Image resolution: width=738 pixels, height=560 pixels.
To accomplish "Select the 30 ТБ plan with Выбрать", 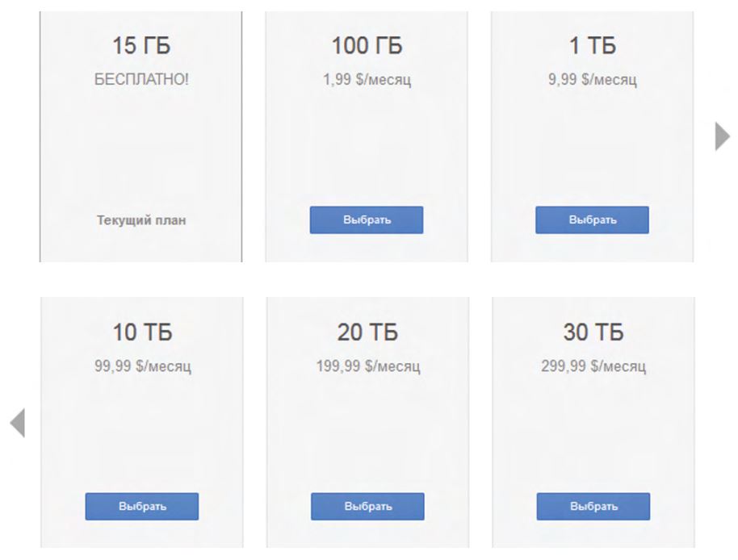I will [593, 507].
